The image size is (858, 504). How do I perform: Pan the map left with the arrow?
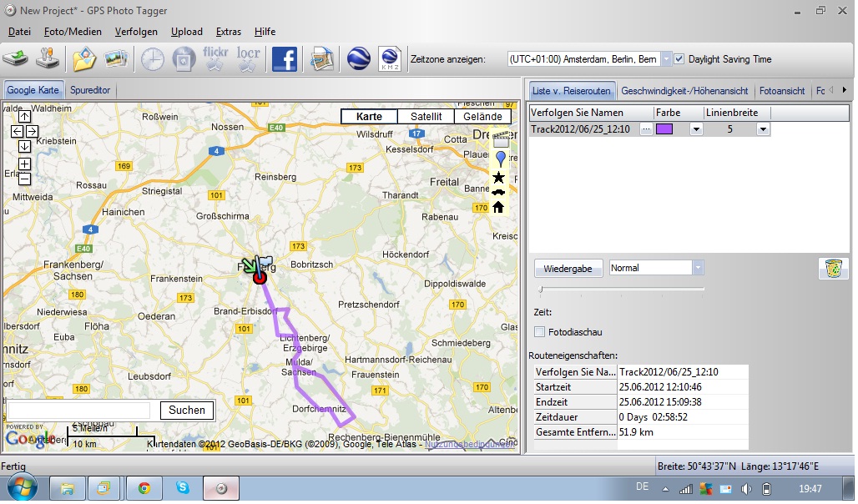click(17, 131)
